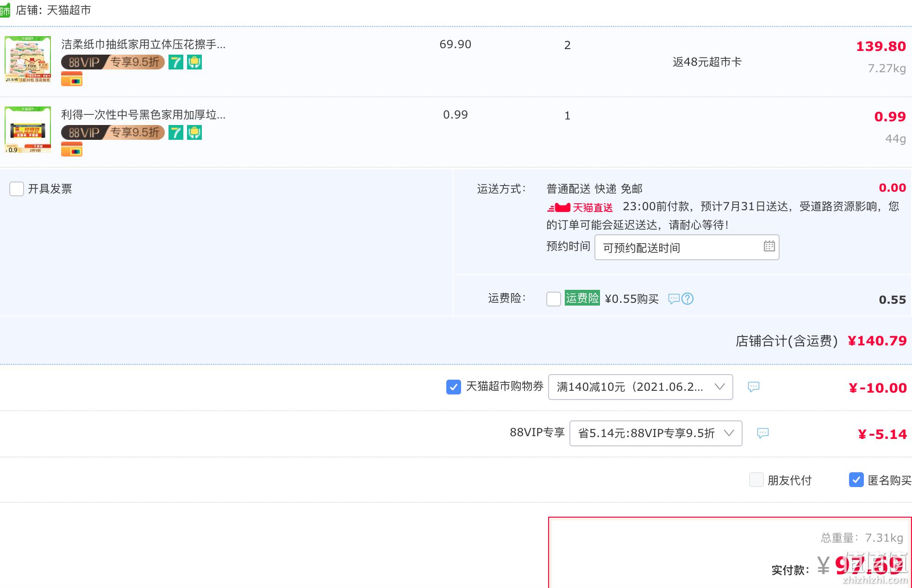912x588 pixels.
Task: Click the 7-day return icon on 洁柔 row
Action: click(176, 62)
